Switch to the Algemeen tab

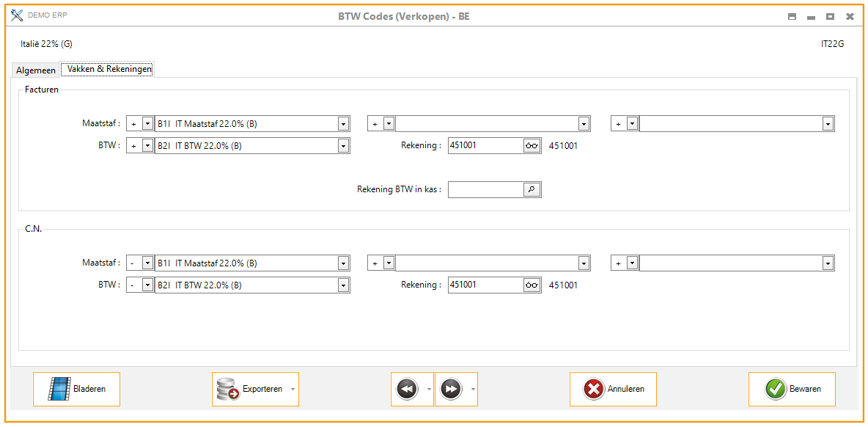point(36,70)
